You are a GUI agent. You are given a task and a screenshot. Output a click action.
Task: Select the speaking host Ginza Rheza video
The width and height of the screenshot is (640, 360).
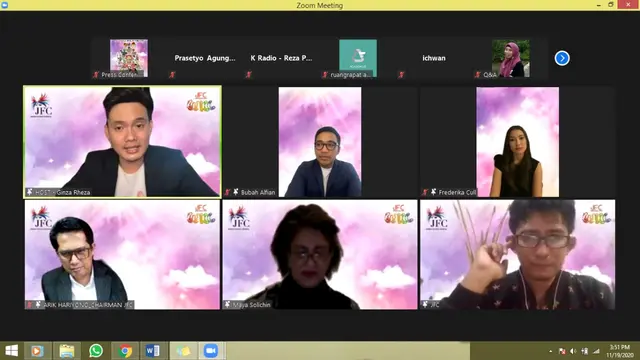point(122,142)
